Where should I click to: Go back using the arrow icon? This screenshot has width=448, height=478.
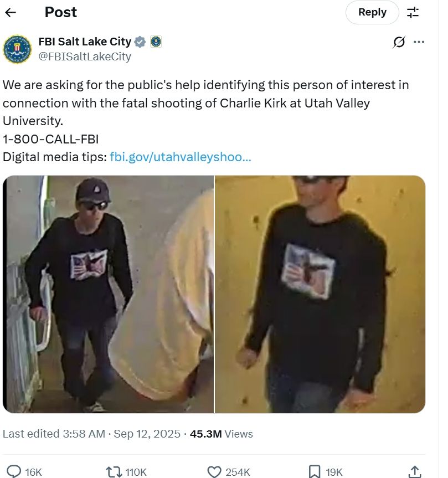(x=11, y=12)
